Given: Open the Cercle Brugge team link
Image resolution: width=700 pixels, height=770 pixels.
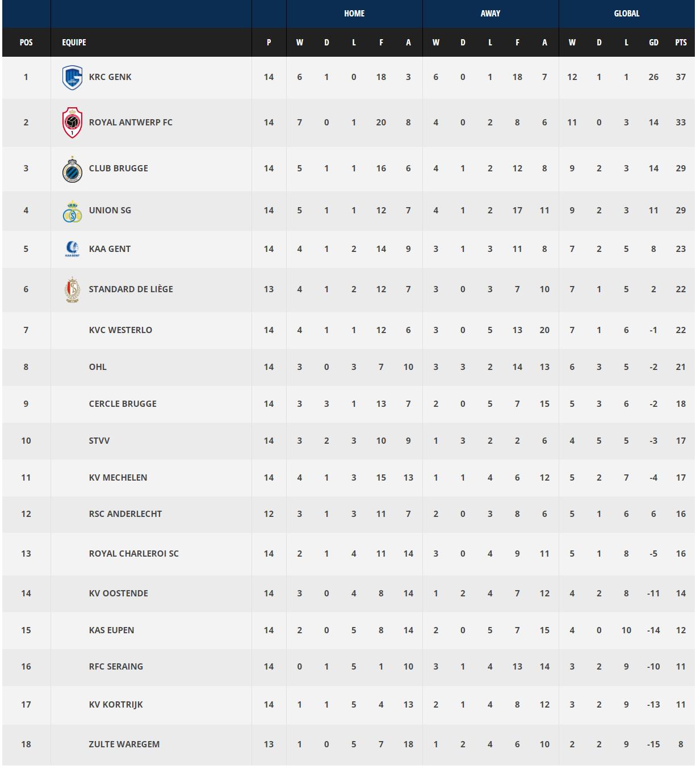Looking at the screenshot, I should click(x=123, y=404).
